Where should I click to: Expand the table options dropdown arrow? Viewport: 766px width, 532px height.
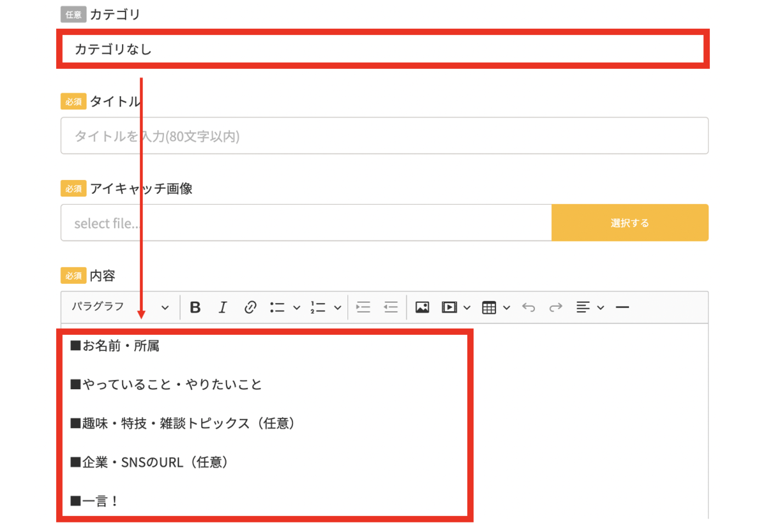(507, 308)
